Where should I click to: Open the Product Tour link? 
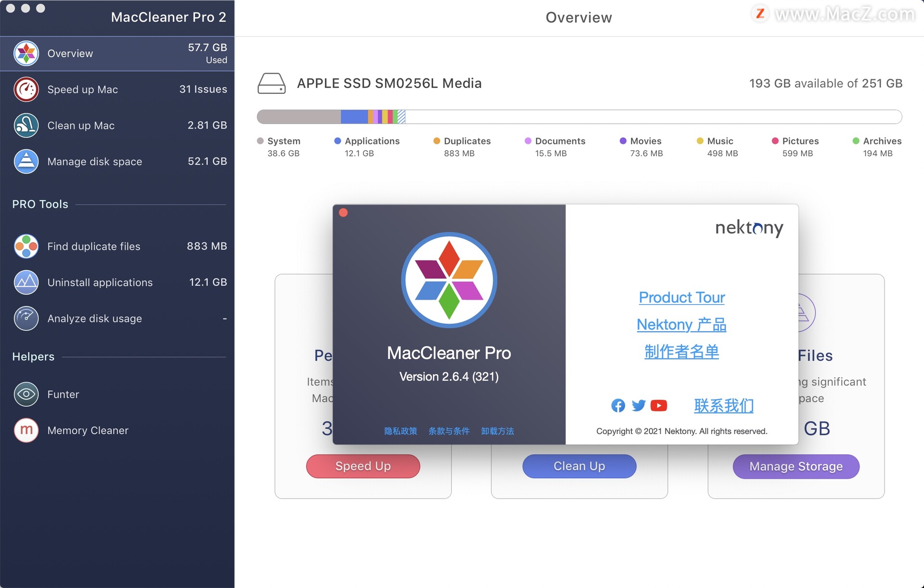pos(681,297)
